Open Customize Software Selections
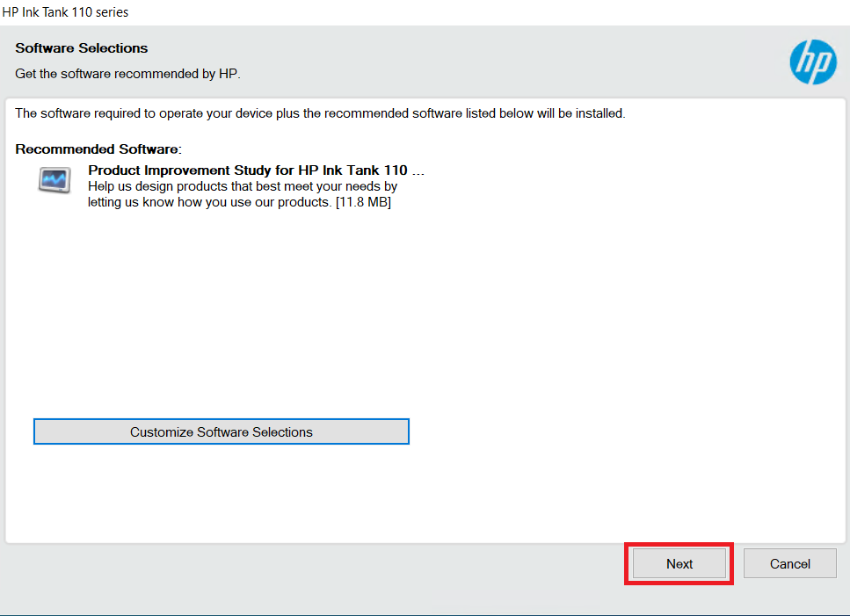850x616 pixels. pos(222,431)
